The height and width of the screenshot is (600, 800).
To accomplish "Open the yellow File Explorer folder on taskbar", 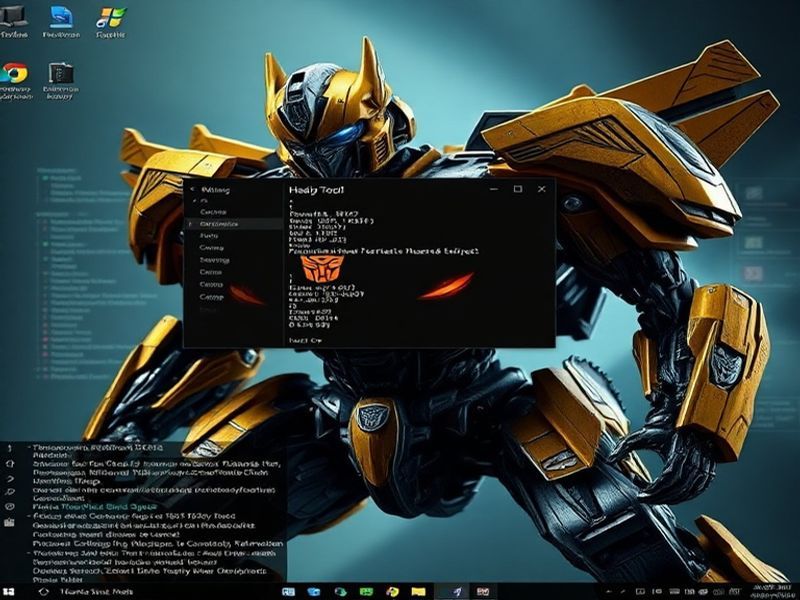I will [418, 592].
